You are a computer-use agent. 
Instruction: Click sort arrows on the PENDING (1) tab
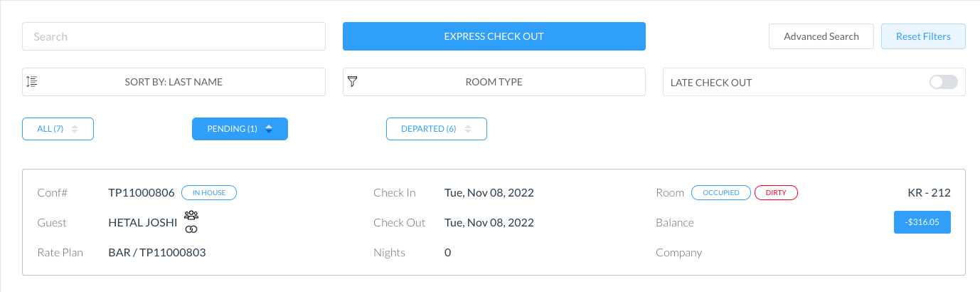[x=269, y=129]
